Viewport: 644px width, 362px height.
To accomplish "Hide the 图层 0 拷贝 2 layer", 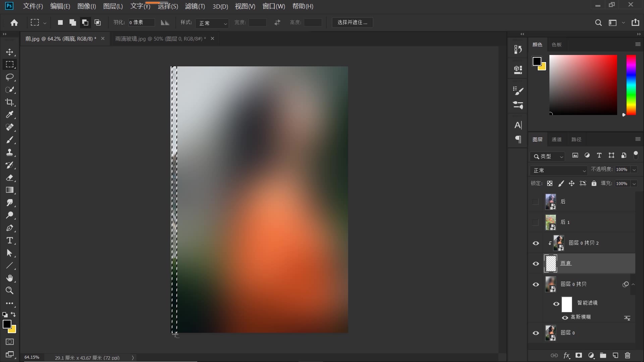I will click(536, 243).
